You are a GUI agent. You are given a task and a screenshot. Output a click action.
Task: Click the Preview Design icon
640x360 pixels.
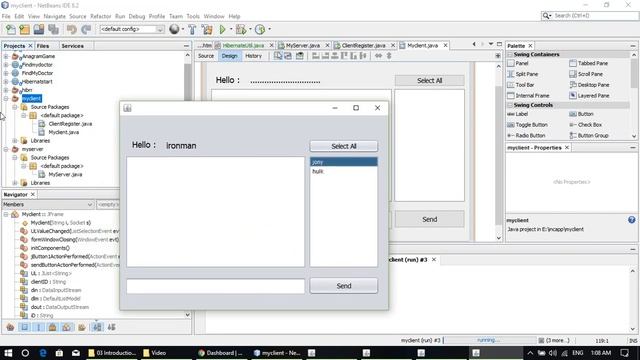coord(300,56)
